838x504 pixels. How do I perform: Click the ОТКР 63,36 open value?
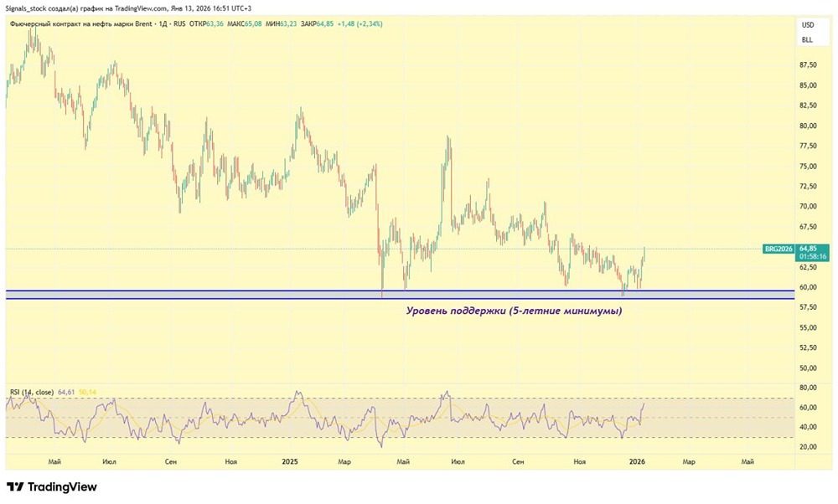(x=206, y=24)
